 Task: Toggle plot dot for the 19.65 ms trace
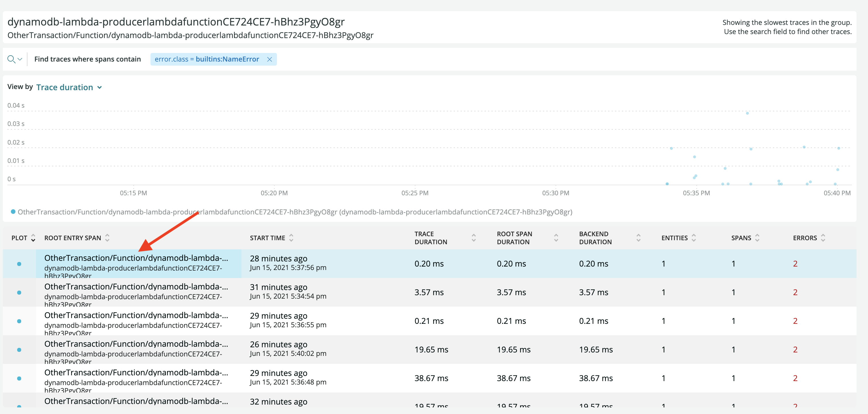[19, 350]
